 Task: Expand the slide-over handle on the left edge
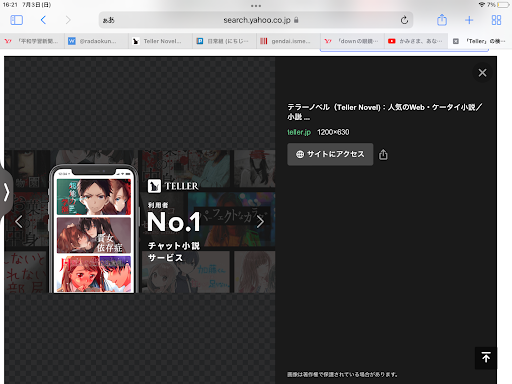tap(6, 192)
